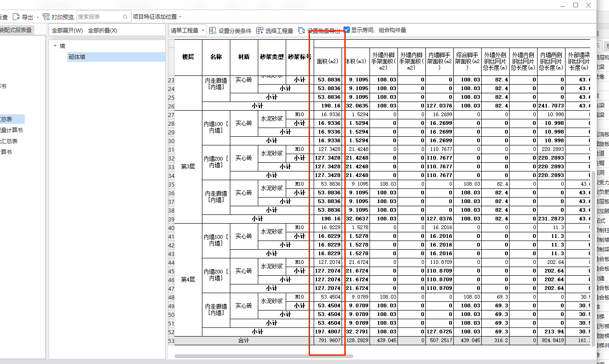Select the 第4层 floor cell
This screenshot has height=364, width=609.
(188, 279)
